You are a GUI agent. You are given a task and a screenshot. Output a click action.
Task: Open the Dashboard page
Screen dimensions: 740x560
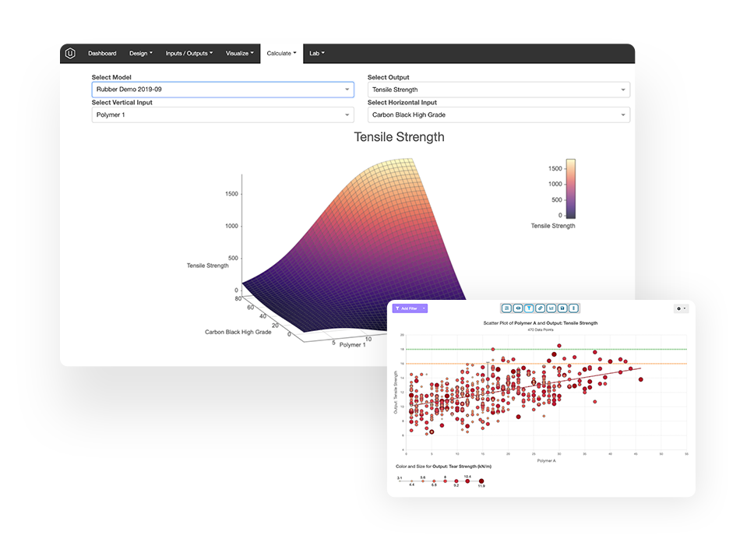click(x=102, y=53)
